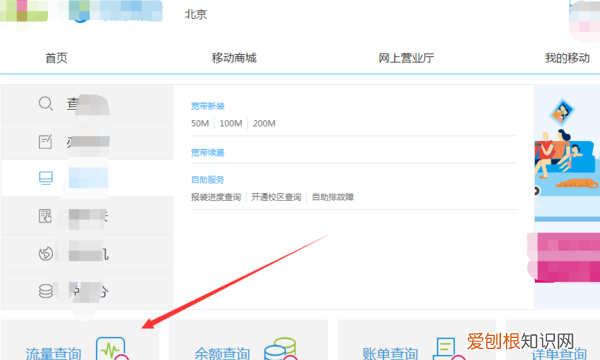
Task: Choose the 100M broadband option
Action: click(x=231, y=124)
